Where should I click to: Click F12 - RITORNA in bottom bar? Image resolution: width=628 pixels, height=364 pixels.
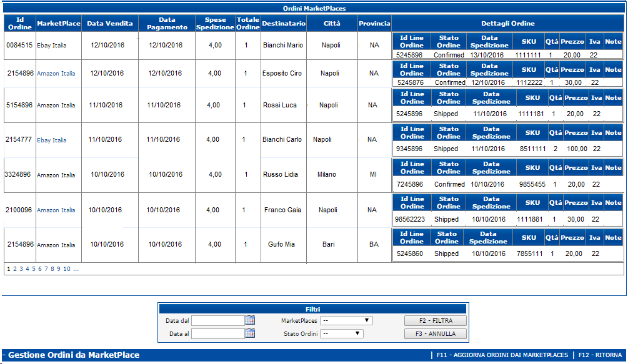pos(600,355)
